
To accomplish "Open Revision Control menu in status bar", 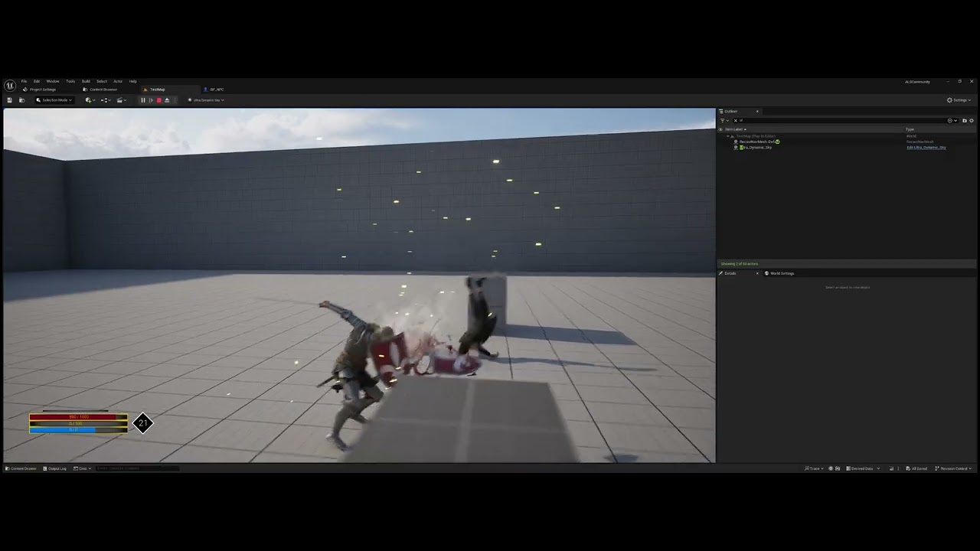I will [x=954, y=468].
